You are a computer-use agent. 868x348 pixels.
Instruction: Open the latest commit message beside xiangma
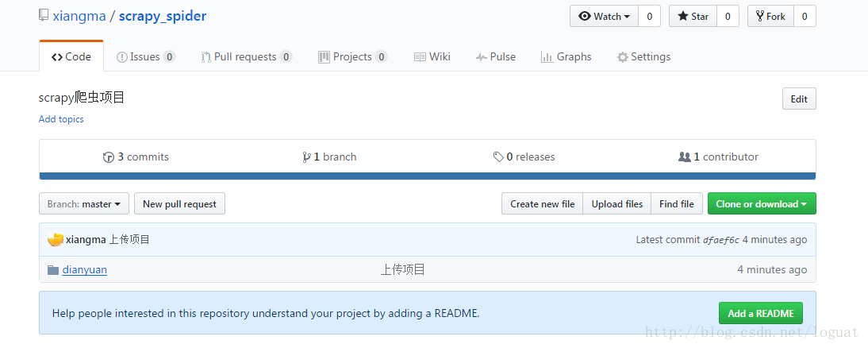tap(129, 239)
